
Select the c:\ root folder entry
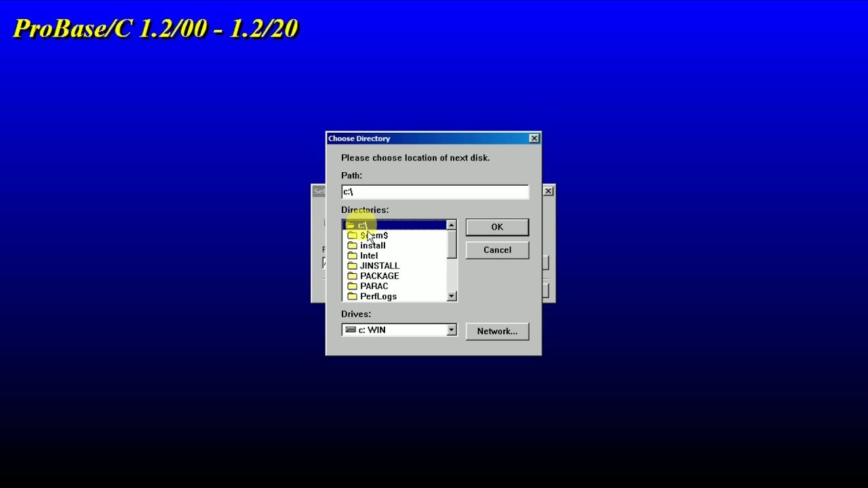tap(394, 225)
